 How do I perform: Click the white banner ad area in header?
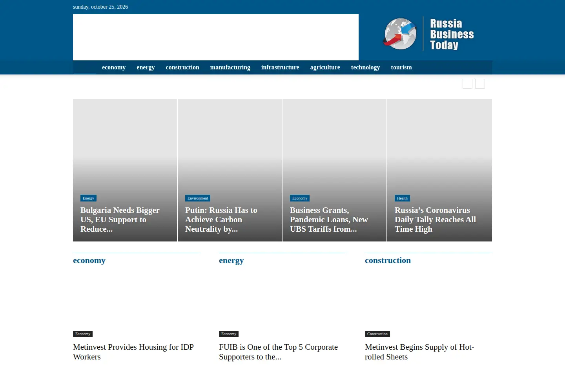216,37
